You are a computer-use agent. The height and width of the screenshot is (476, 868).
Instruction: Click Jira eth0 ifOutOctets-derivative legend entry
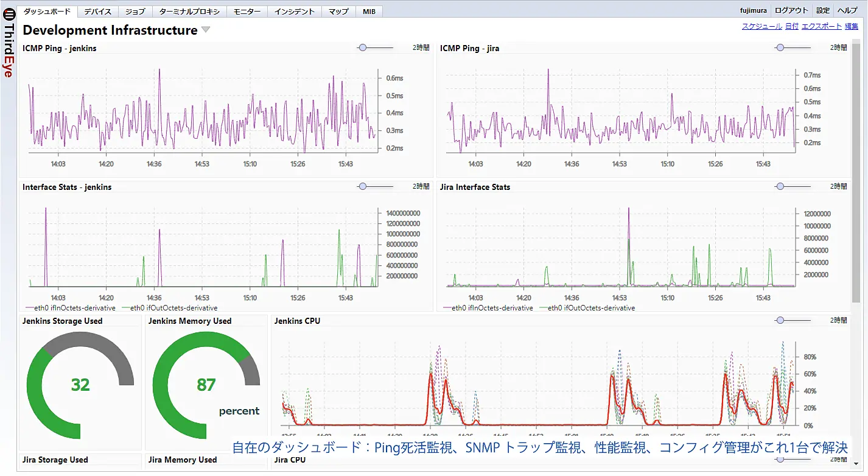tap(587, 308)
